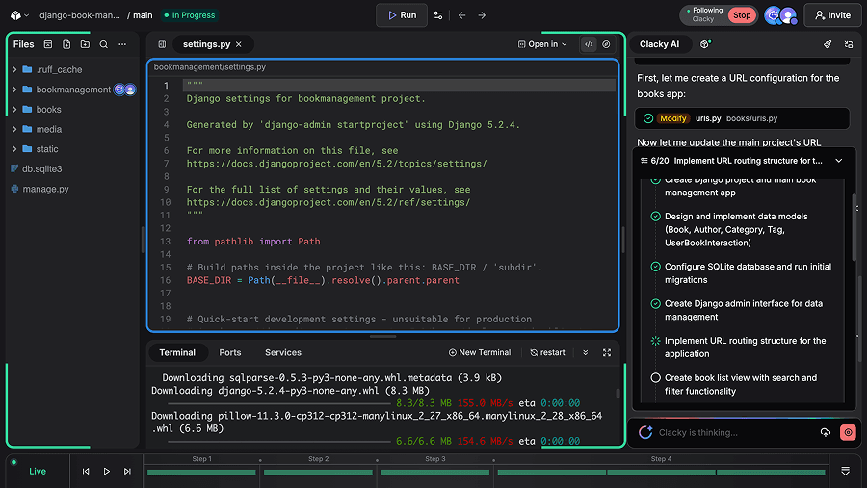
Task: Open the 'Open in' dropdown
Action: pyautogui.click(x=542, y=44)
